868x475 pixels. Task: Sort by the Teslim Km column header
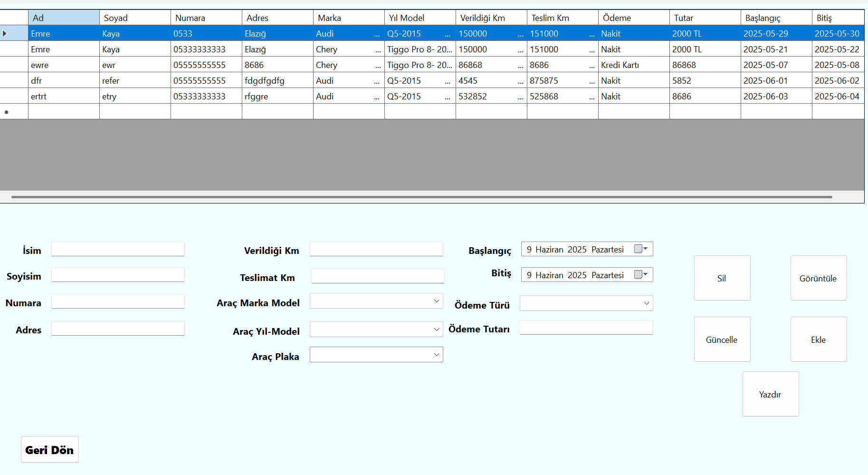563,18
